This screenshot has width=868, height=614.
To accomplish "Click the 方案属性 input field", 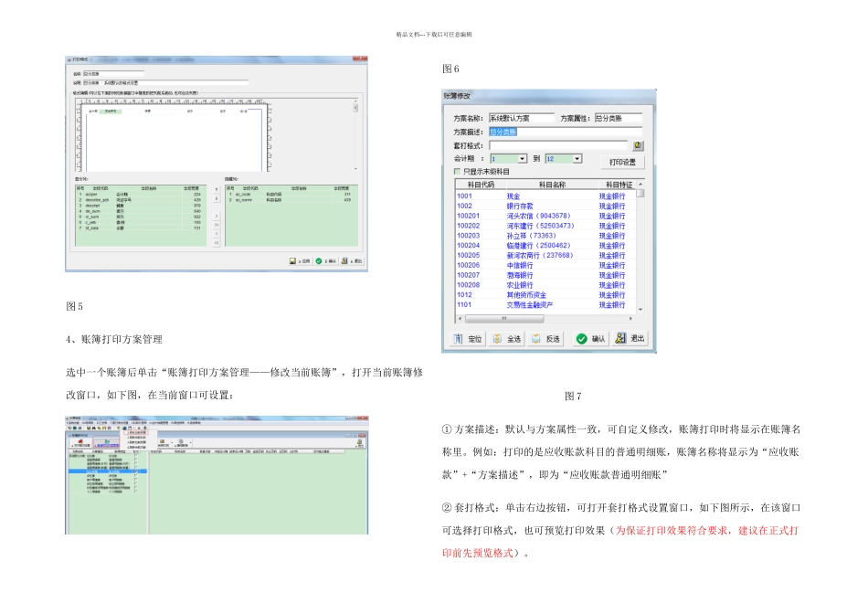I will tap(618, 118).
